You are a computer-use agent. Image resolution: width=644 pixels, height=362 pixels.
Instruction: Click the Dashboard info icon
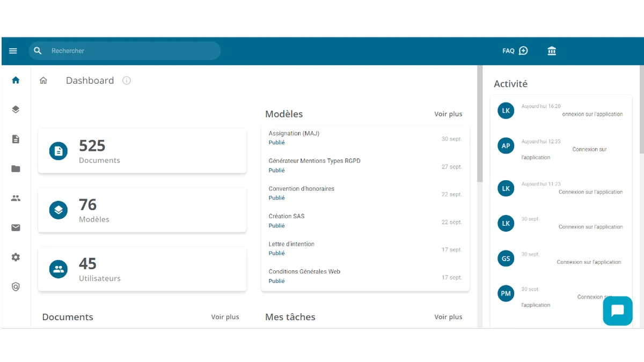click(x=127, y=80)
